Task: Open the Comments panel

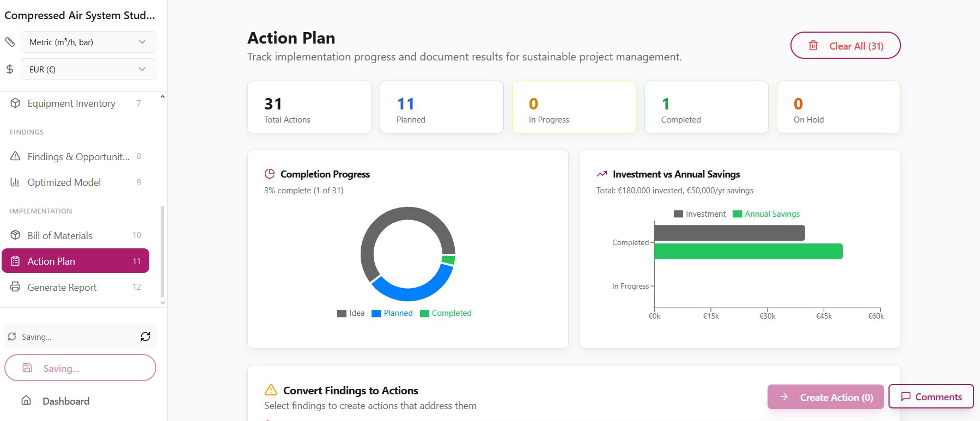Action: (x=931, y=396)
